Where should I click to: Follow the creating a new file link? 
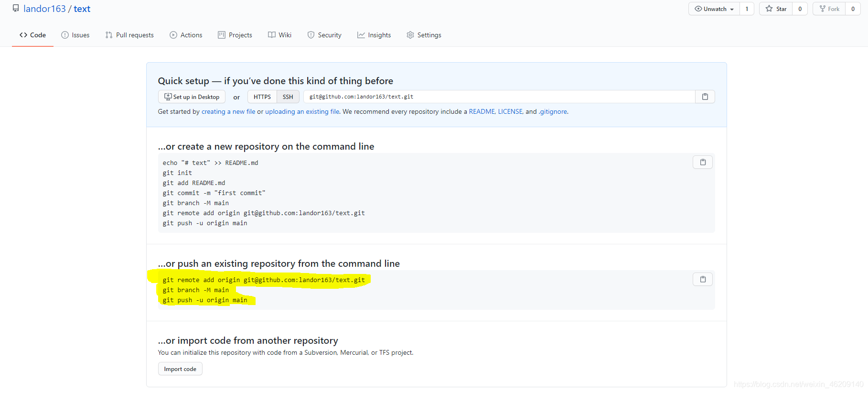(x=228, y=111)
